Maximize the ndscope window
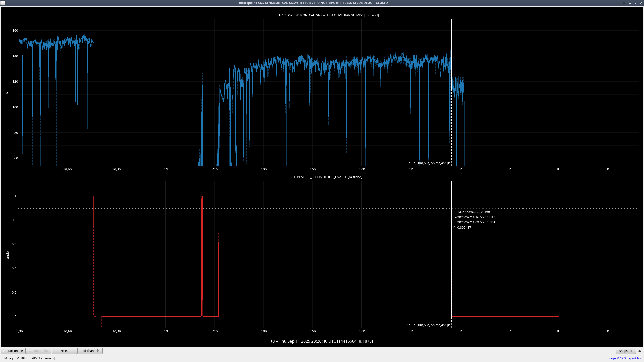The width and height of the screenshot is (644, 362). pos(635,3)
